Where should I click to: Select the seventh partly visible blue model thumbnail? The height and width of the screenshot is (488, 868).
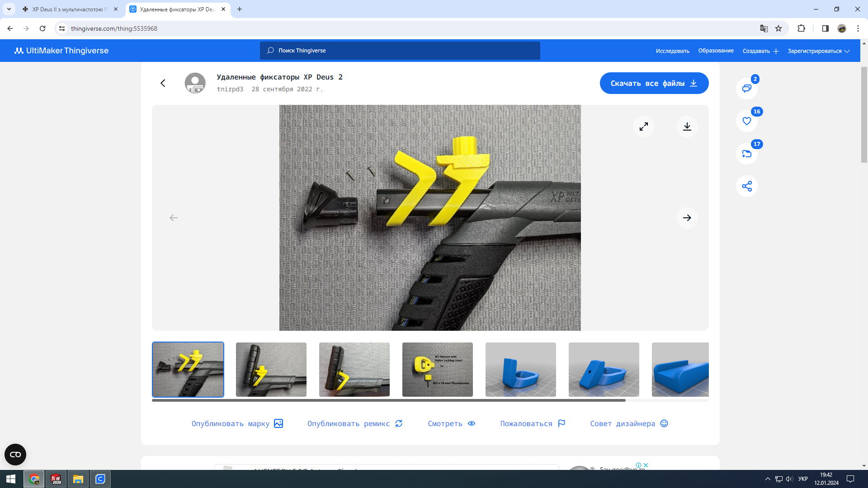pos(680,370)
